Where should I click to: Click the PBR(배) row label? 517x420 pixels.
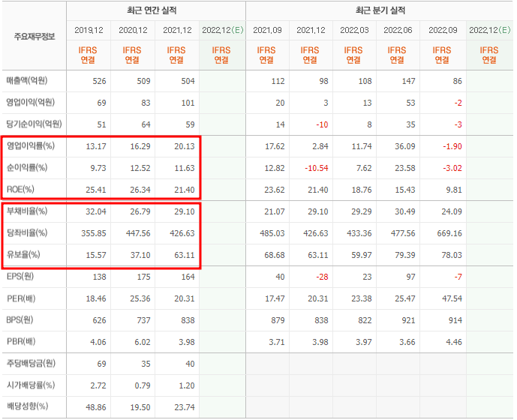[x=21, y=342]
